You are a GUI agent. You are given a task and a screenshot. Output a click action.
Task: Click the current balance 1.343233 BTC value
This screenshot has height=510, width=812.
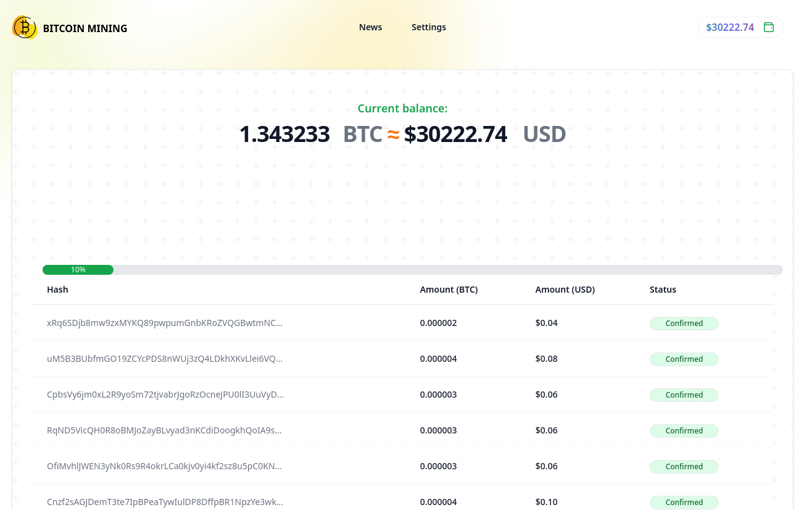[x=284, y=135]
